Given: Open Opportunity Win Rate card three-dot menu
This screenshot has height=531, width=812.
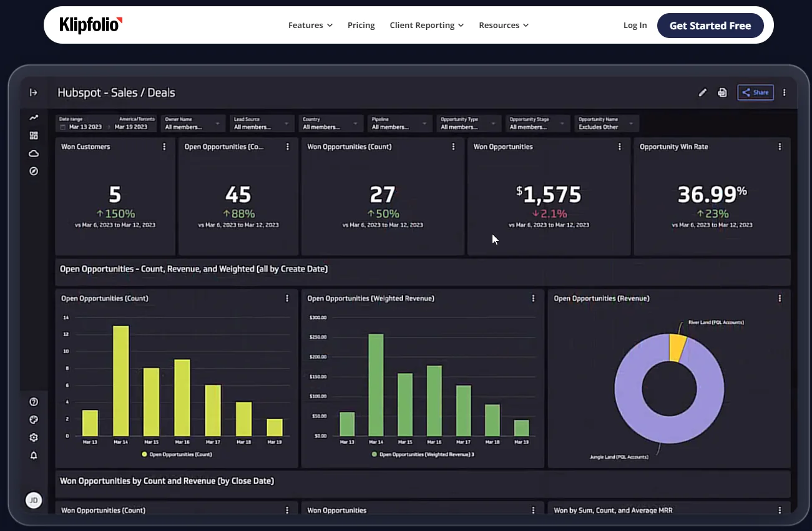Looking at the screenshot, I should click(x=780, y=147).
